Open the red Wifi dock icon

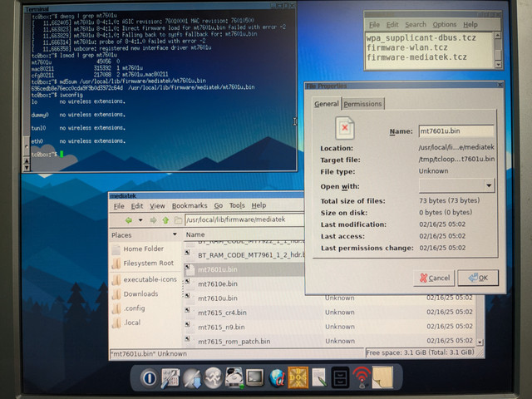click(362, 377)
